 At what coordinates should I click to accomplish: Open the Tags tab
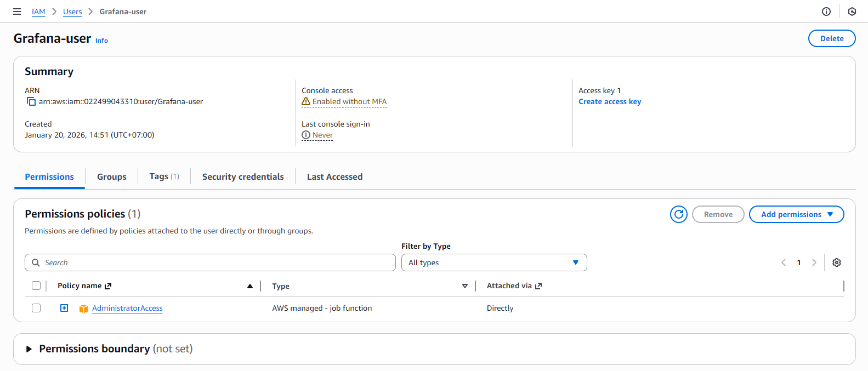[164, 176]
